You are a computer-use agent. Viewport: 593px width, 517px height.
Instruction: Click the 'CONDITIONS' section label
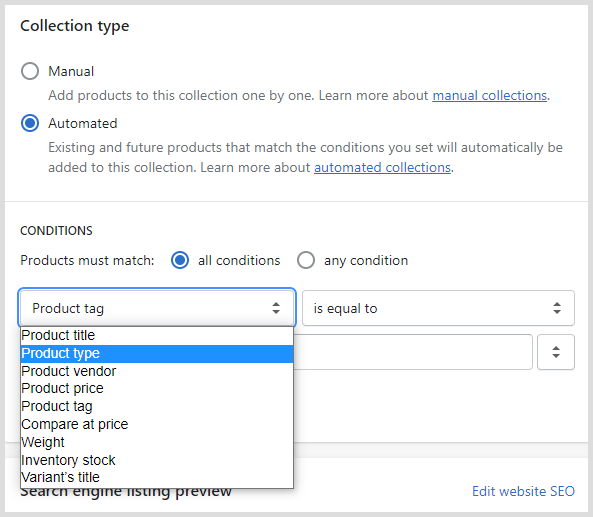[x=56, y=230]
